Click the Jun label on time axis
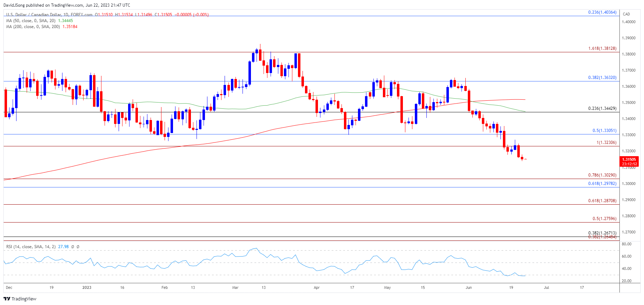This screenshot has height=305, width=644. coord(469,287)
